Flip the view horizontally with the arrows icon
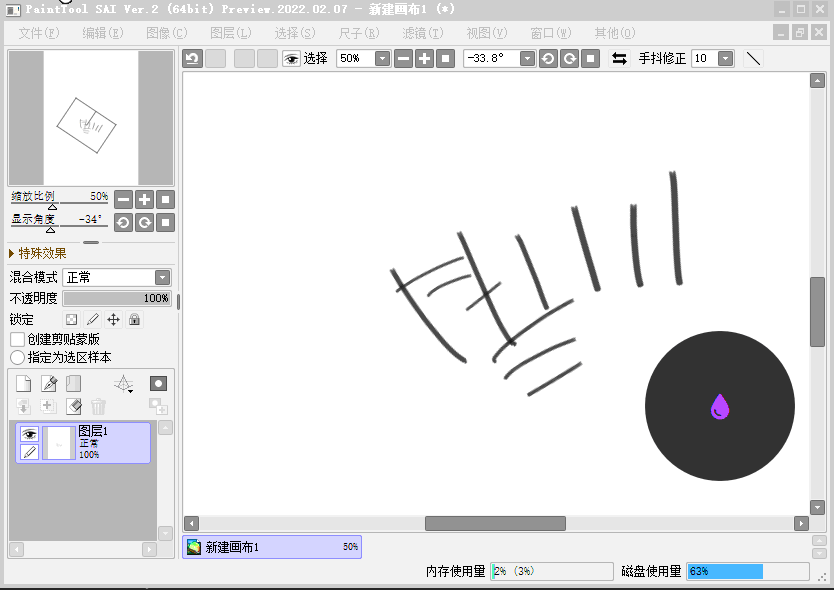The width and height of the screenshot is (834, 590). tap(619, 59)
